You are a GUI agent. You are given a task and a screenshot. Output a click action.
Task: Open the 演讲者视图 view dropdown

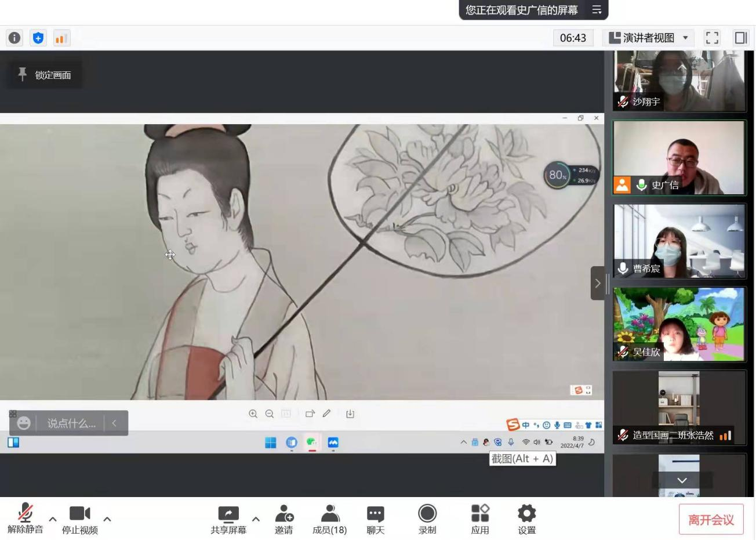[x=648, y=38]
